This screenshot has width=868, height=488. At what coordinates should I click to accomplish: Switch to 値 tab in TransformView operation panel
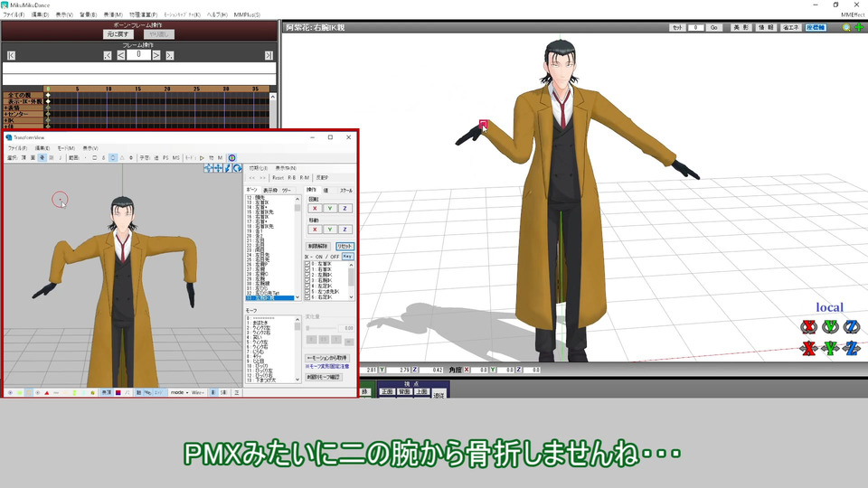(326, 191)
